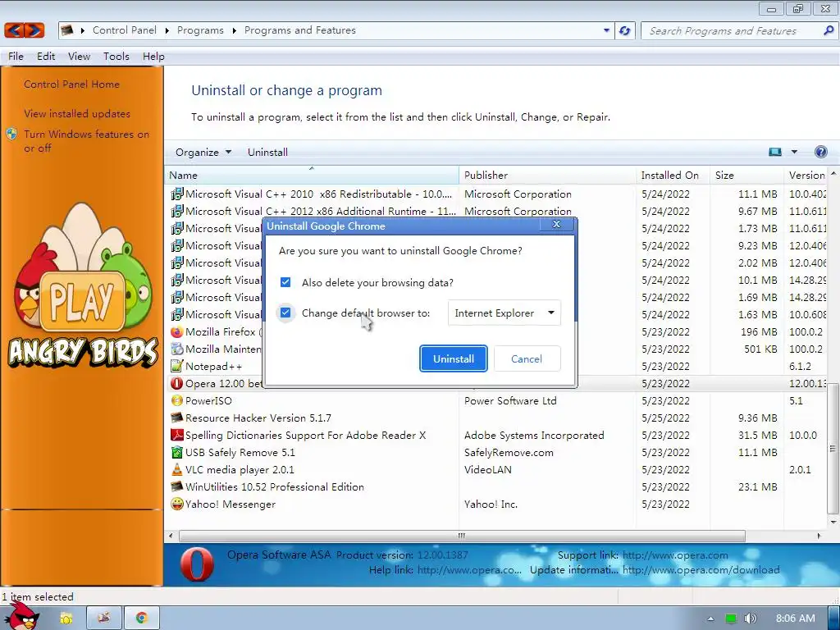This screenshot has width=840, height=630.
Task: Click the refresh button in address bar
Action: (624, 30)
